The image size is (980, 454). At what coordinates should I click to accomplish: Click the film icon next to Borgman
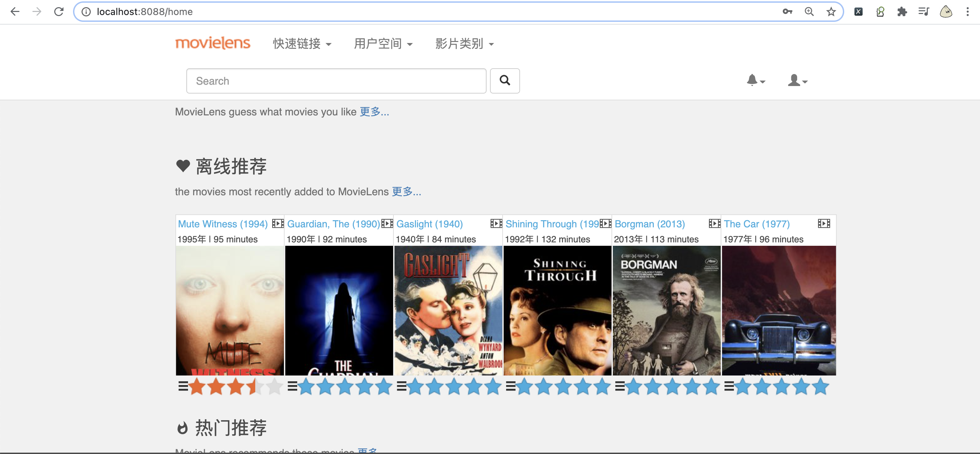[715, 223]
